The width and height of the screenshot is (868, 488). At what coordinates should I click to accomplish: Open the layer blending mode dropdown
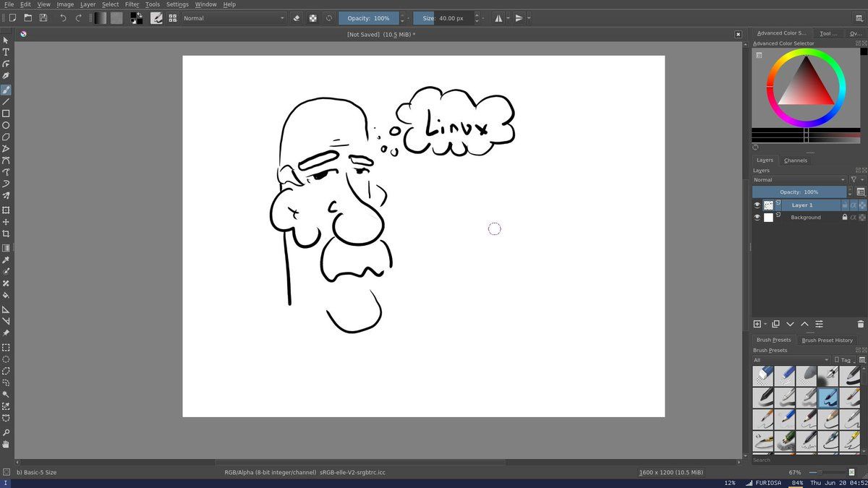(x=799, y=180)
